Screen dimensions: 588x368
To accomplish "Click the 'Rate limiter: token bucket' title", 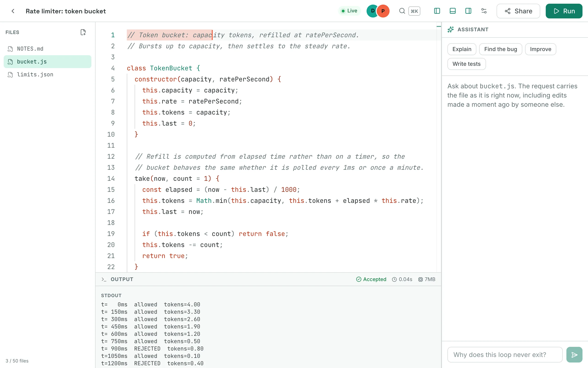I will 66,11.
